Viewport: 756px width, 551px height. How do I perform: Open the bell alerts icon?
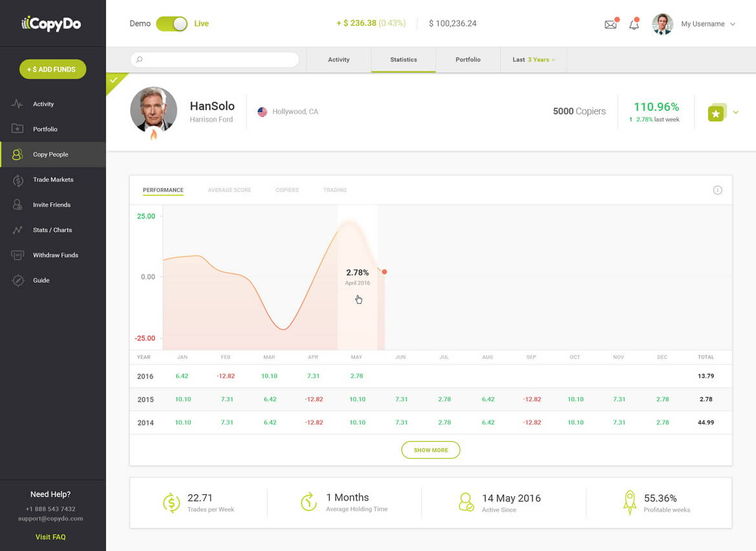(634, 24)
